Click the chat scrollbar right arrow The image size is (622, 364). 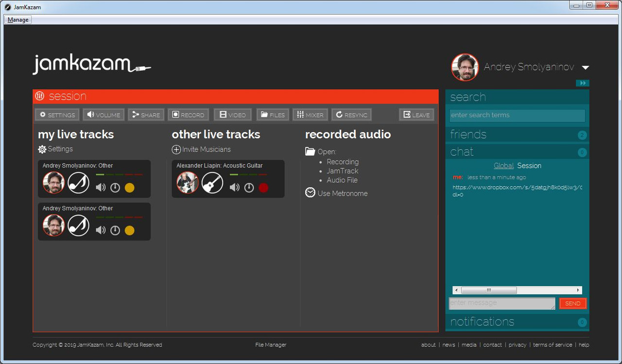tap(578, 290)
